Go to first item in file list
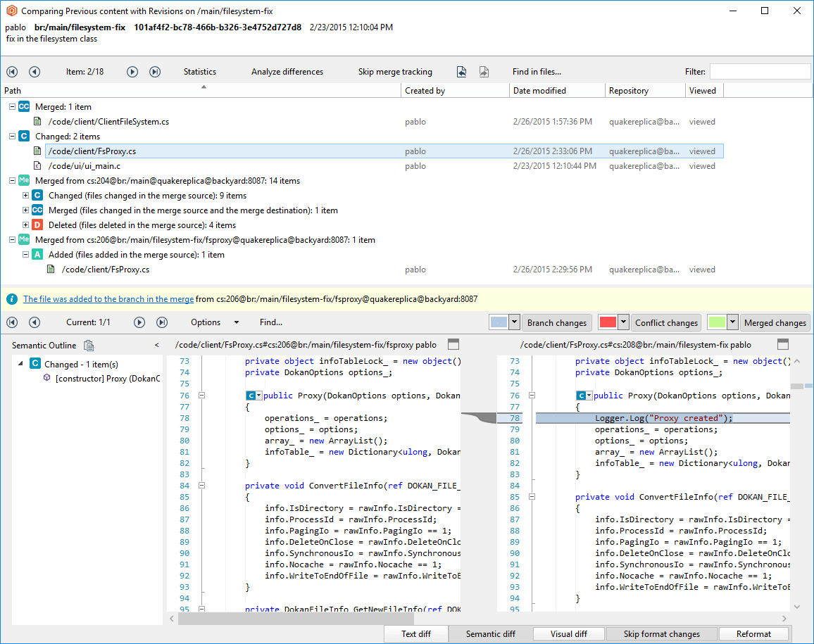 coord(12,72)
